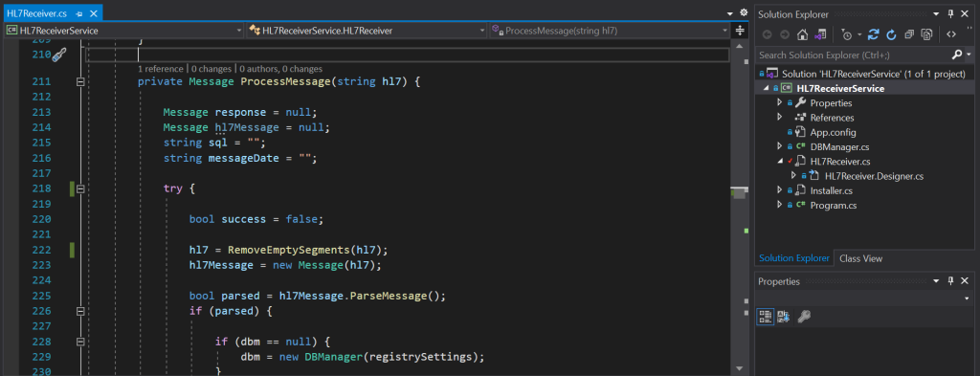Click Back arrow in Solution Explorer toolbar
980x376 pixels.
click(767, 34)
